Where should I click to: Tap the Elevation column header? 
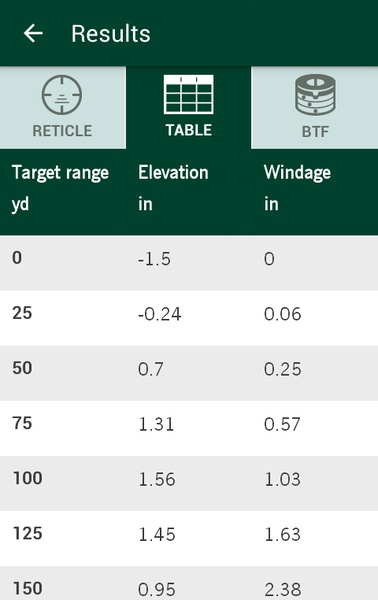tap(173, 173)
